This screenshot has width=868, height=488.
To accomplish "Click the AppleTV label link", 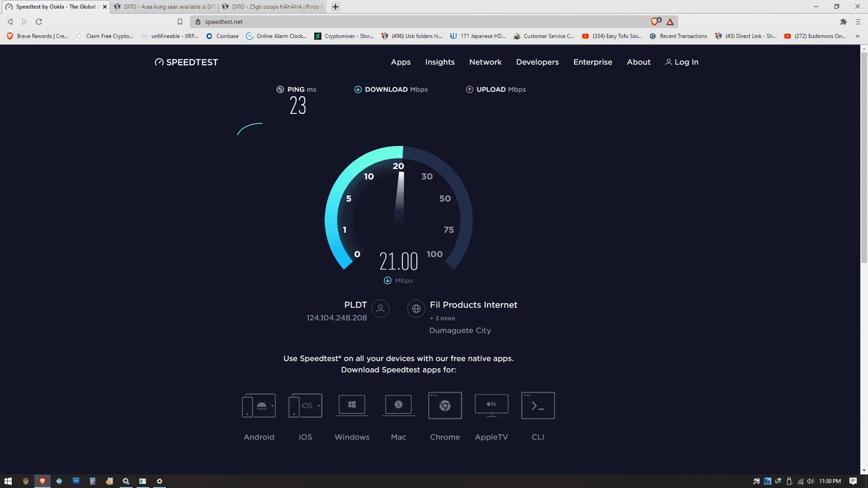I will tap(491, 437).
